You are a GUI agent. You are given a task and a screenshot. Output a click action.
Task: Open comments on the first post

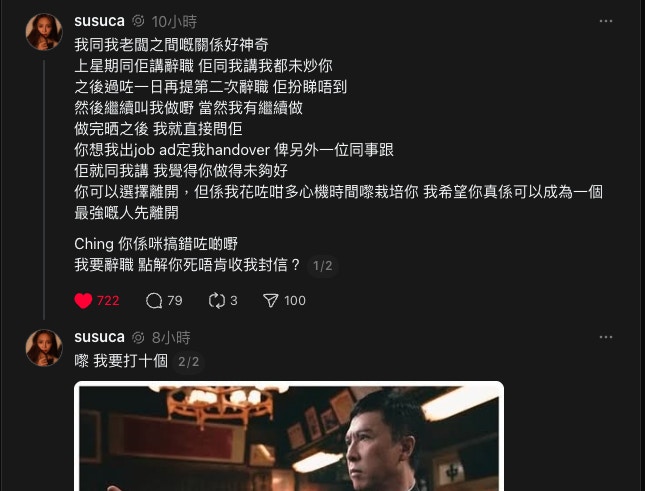(154, 301)
